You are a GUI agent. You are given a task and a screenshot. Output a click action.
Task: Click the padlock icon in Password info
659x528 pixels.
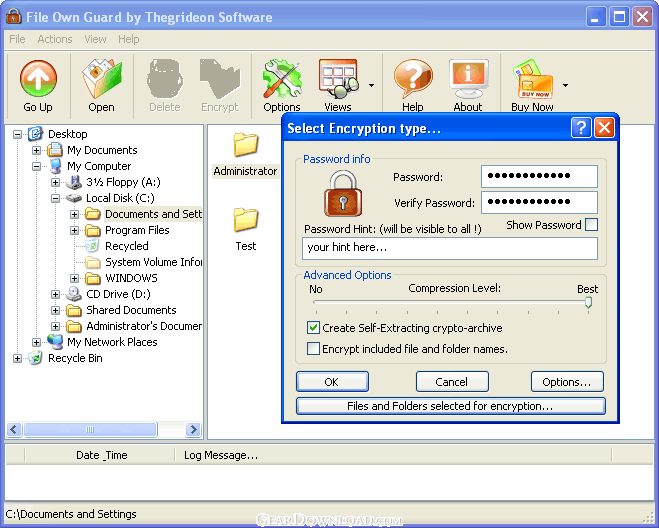[343, 193]
